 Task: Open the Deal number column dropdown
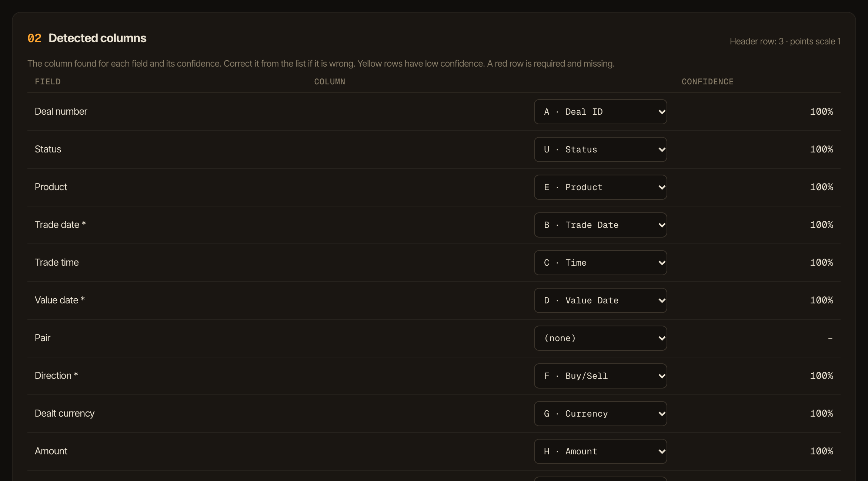(x=600, y=112)
